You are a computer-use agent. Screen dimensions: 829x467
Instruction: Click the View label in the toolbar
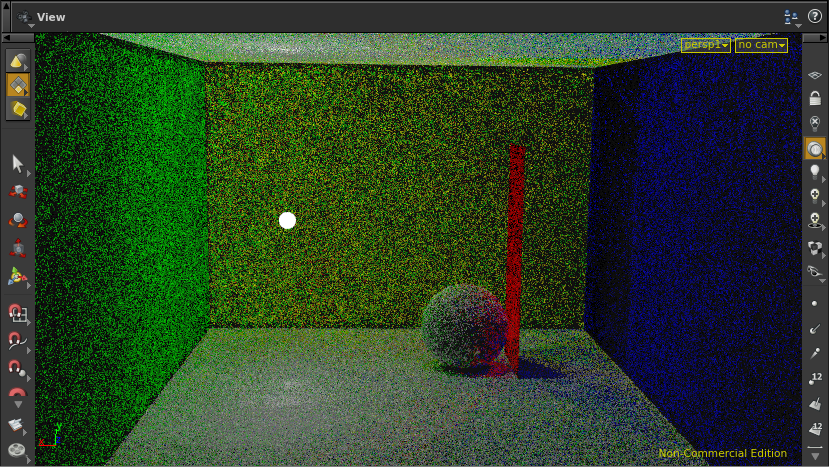[51, 17]
